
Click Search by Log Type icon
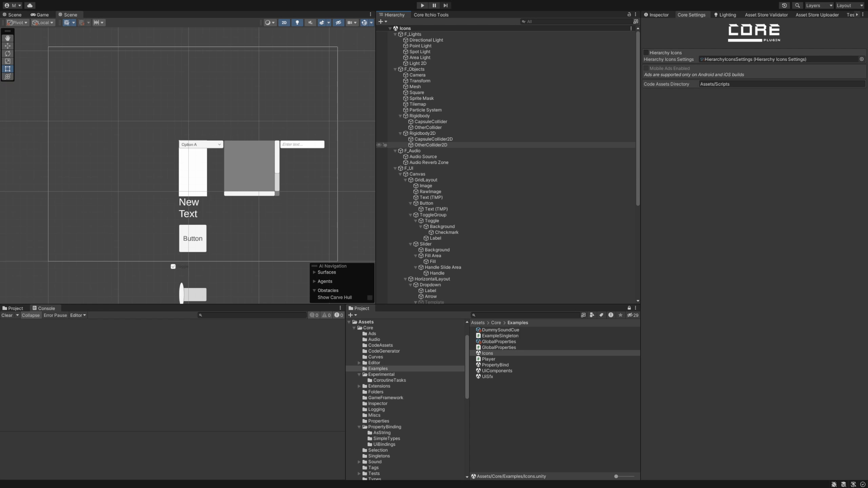pos(611,315)
